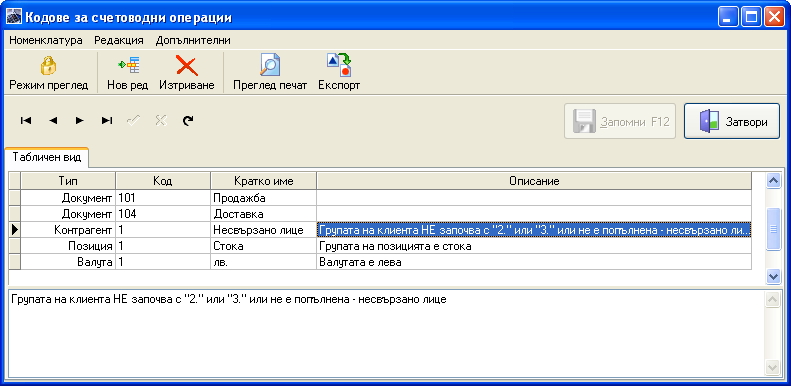Screen dimensions: 791x386
Task: Add a new row with Нов ред
Action: (127, 73)
